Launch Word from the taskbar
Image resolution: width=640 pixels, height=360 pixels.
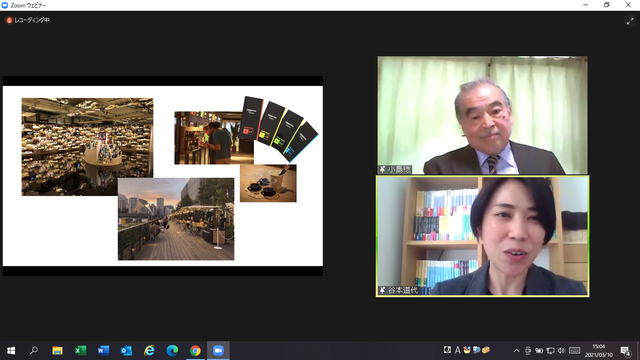103,351
